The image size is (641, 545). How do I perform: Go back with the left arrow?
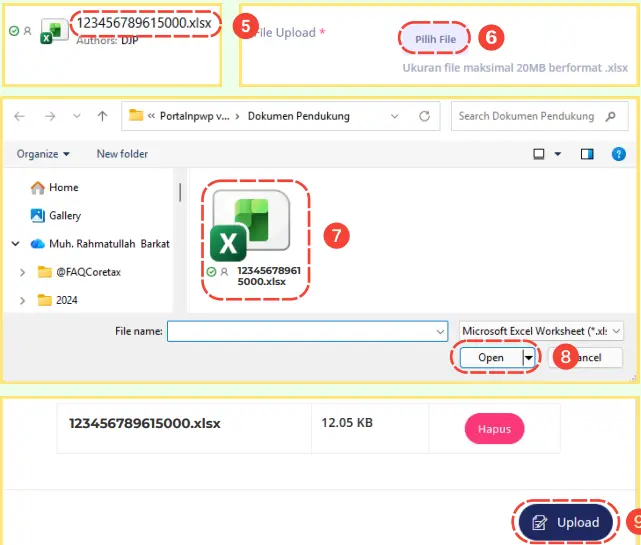click(19, 116)
